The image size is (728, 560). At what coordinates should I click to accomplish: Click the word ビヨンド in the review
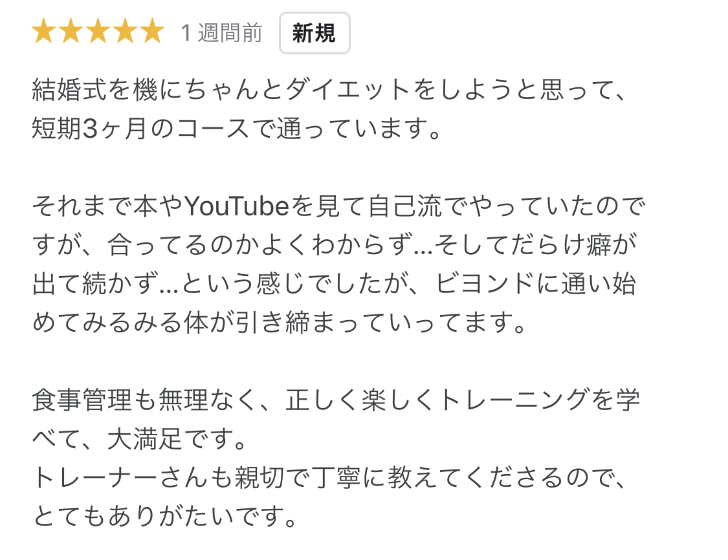click(x=485, y=283)
